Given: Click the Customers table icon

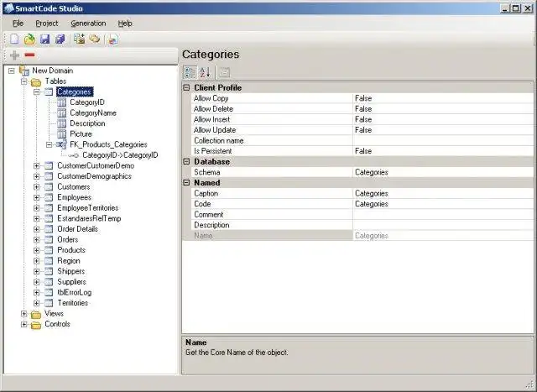Looking at the screenshot, I should [49, 187].
